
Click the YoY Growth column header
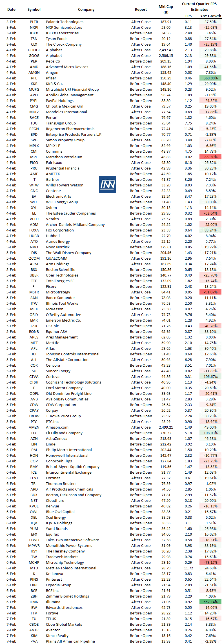(210, 16)
